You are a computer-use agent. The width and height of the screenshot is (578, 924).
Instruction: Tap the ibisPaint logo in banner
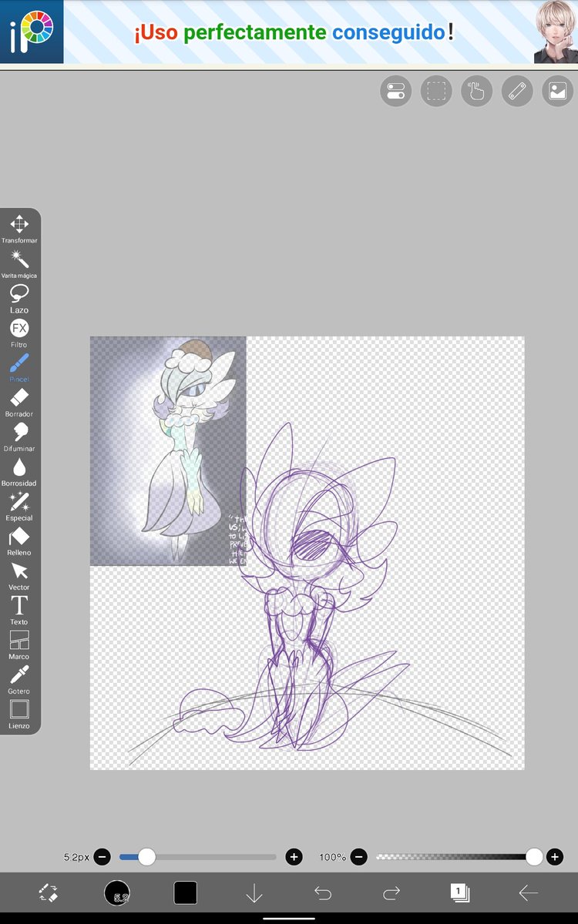pyautogui.click(x=32, y=32)
